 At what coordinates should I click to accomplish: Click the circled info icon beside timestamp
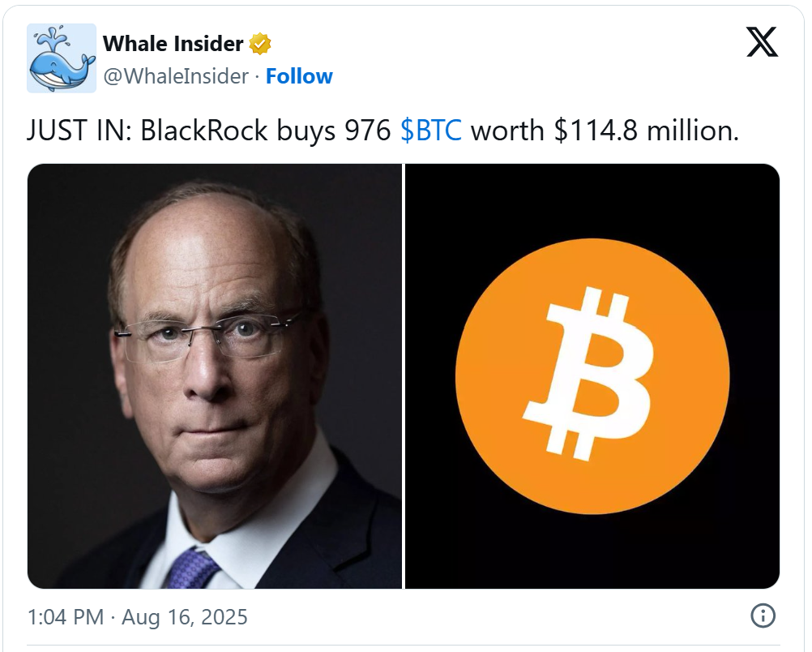point(763,616)
